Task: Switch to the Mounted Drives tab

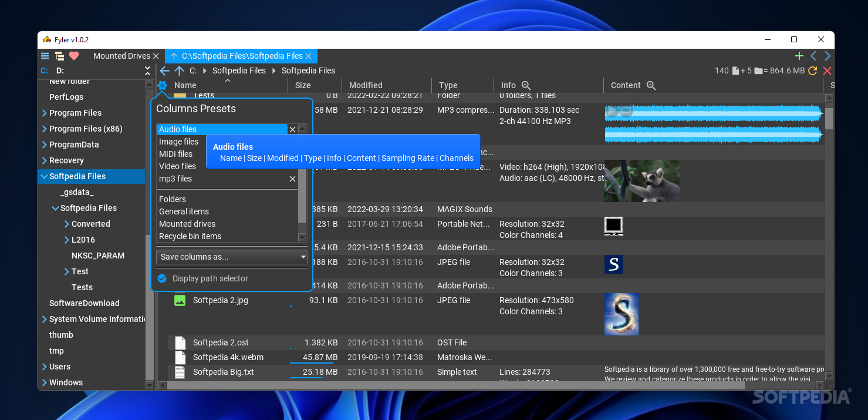Action: (121, 56)
